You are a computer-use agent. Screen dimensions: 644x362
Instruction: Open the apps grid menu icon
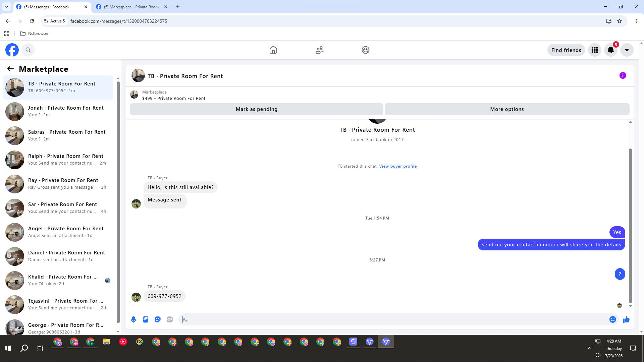[595, 50]
